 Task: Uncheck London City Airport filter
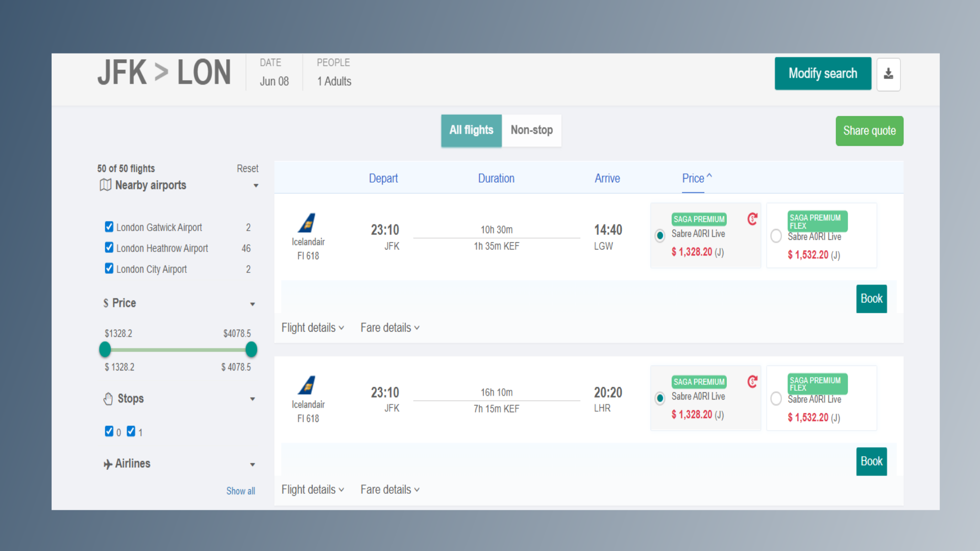point(109,268)
